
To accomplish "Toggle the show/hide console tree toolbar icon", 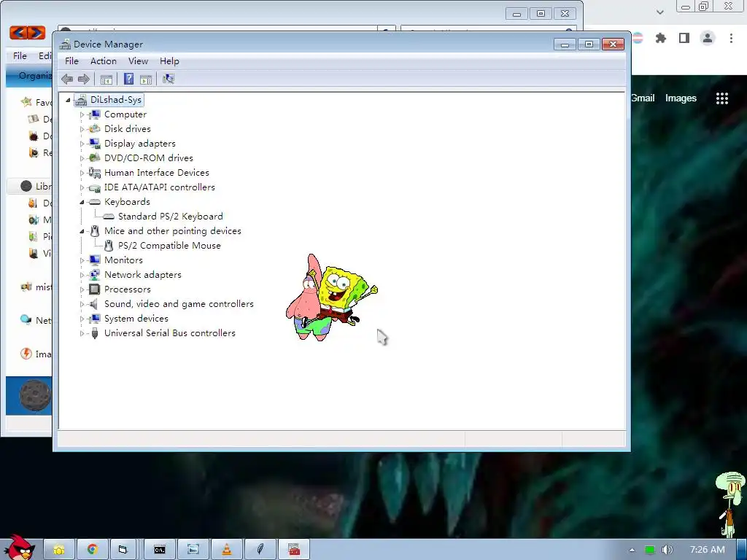I will pos(107,79).
